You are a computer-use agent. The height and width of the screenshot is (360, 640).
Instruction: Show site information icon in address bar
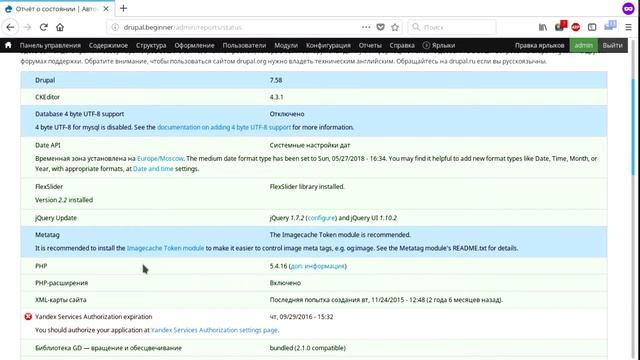point(115,27)
